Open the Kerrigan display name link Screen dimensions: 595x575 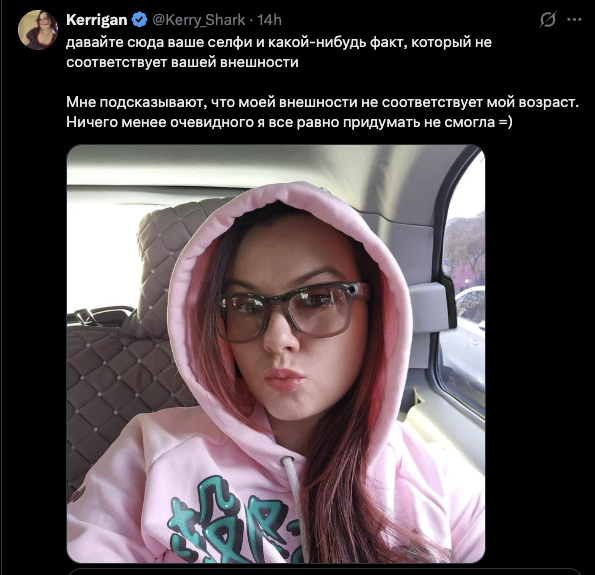96,20
